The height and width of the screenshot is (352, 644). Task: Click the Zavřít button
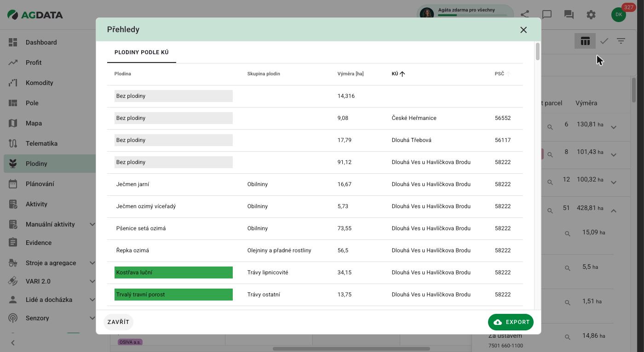119,322
